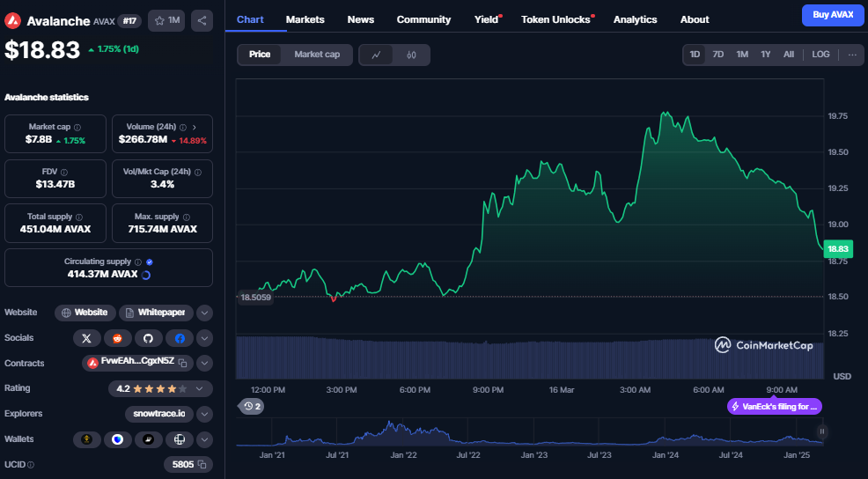Open the Avalanche Website link
The height and width of the screenshot is (479, 868).
pos(85,313)
